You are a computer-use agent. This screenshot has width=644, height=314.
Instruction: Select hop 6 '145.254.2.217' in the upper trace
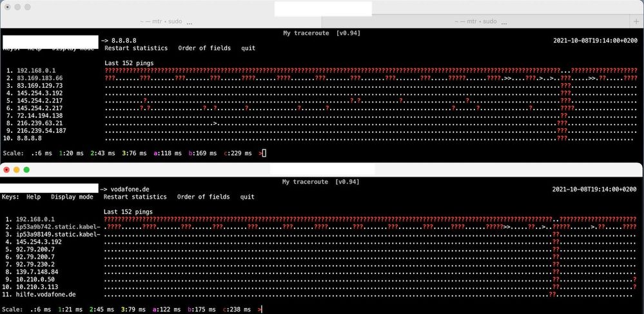pyautogui.click(x=40, y=108)
